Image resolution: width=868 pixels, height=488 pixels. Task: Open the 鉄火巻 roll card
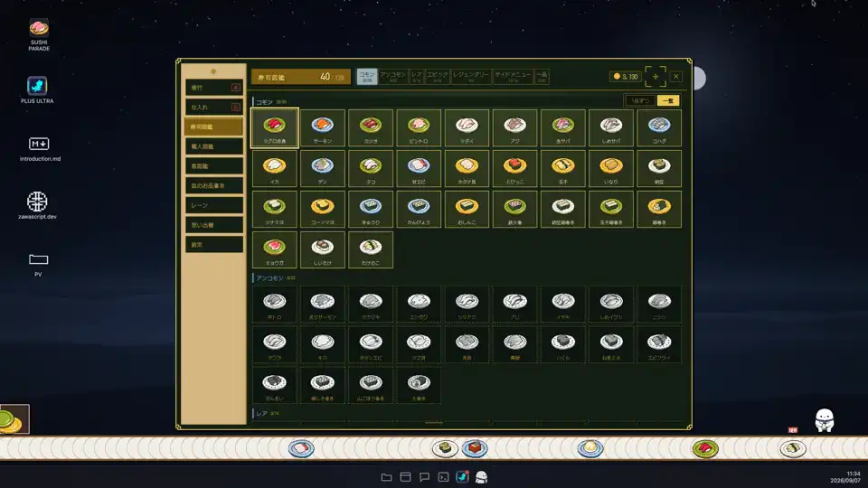click(x=515, y=209)
